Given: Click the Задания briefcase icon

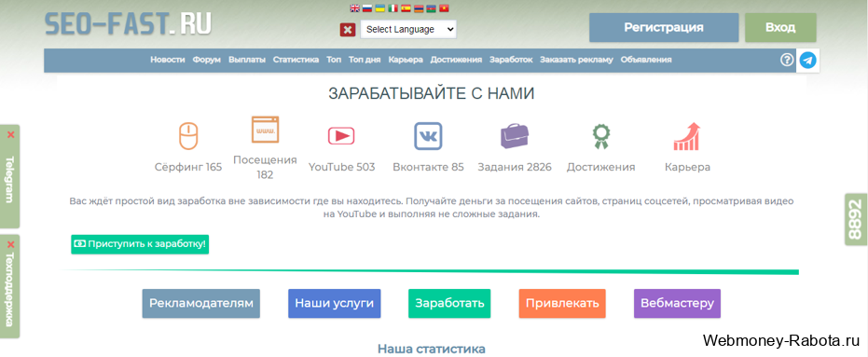Looking at the screenshot, I should 515,136.
